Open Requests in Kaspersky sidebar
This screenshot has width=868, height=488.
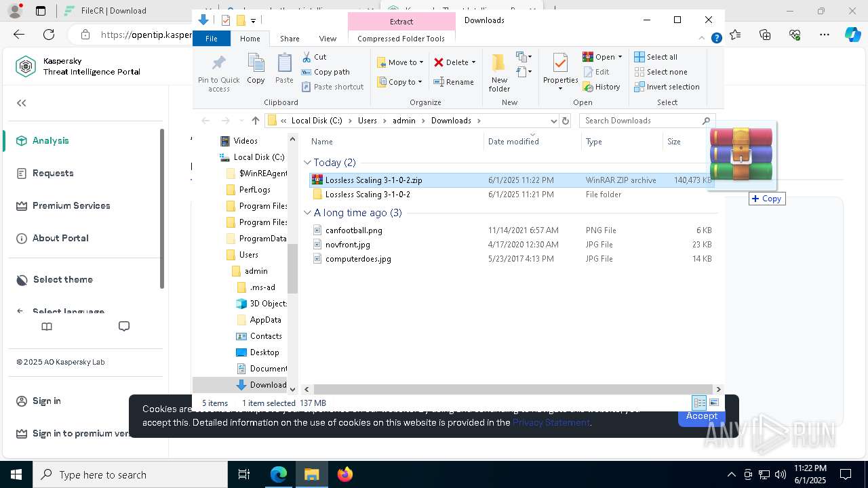[x=52, y=173]
